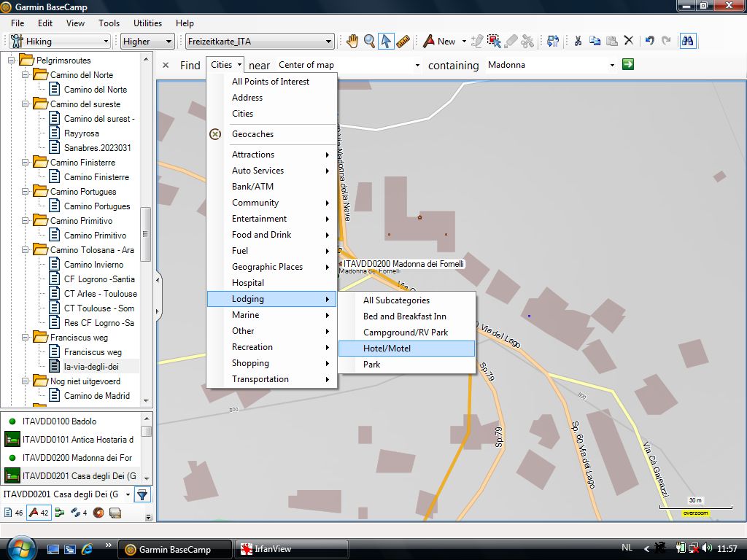Click the binoculars Find icon
The width and height of the screenshot is (747, 560).
click(x=687, y=42)
